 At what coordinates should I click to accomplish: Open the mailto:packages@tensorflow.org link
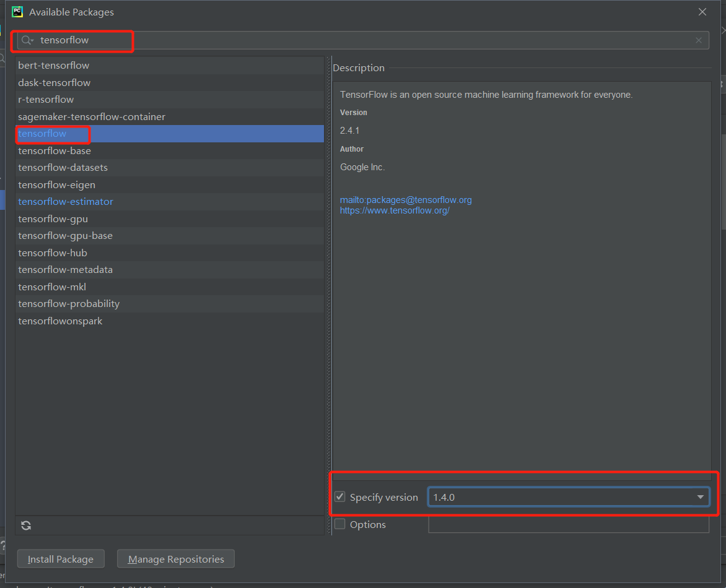click(406, 200)
